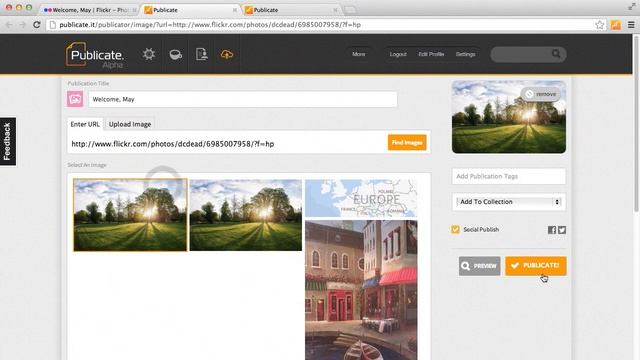Click the orange cloud upload icon
Image resolution: width=640 pixels, height=360 pixels.
pyautogui.click(x=227, y=54)
